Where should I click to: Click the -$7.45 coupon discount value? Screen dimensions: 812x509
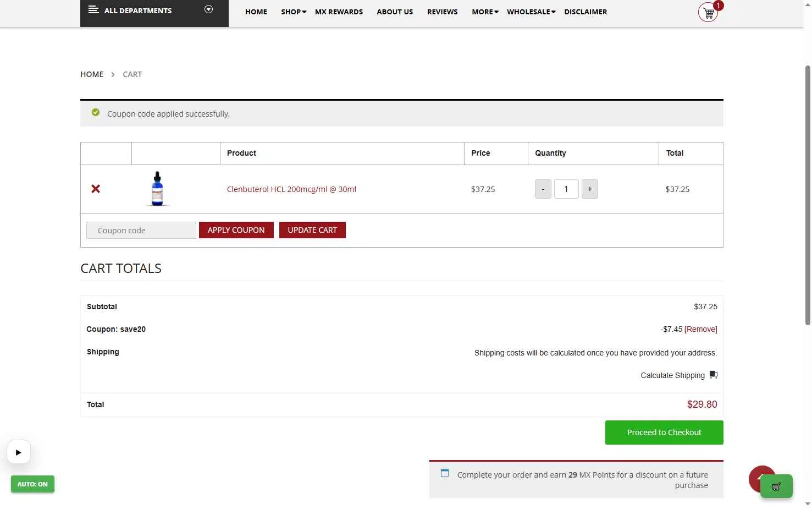pos(671,329)
